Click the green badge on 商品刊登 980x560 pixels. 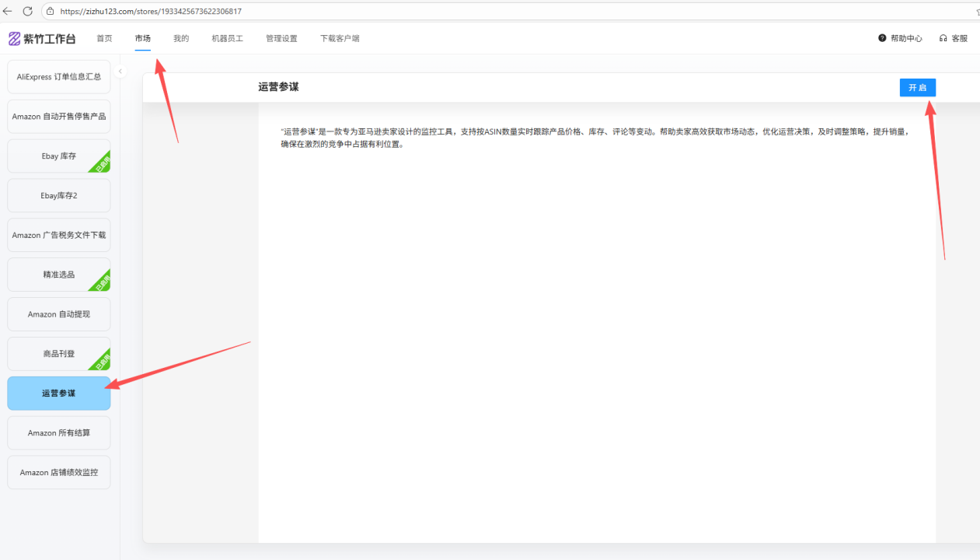[100, 360]
